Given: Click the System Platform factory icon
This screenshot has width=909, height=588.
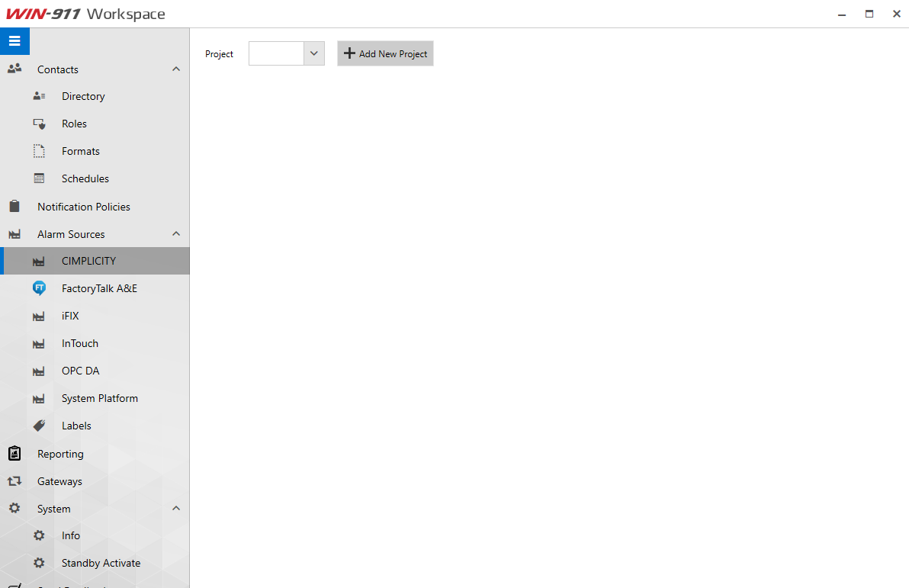Looking at the screenshot, I should coord(39,398).
